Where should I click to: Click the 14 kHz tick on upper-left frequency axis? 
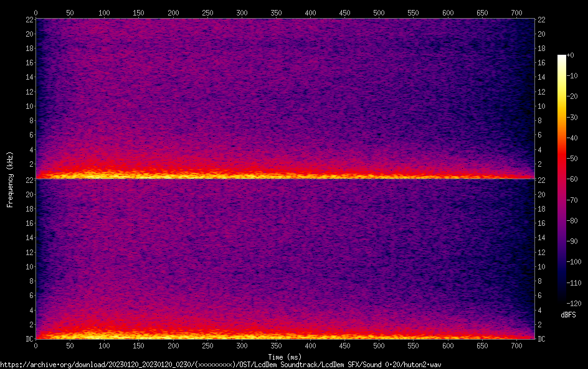28,77
